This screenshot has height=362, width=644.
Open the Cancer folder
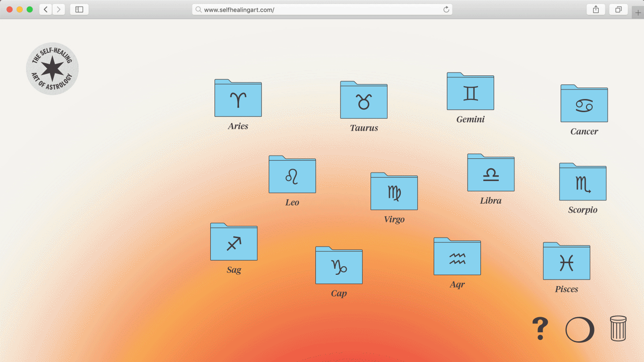point(584,104)
